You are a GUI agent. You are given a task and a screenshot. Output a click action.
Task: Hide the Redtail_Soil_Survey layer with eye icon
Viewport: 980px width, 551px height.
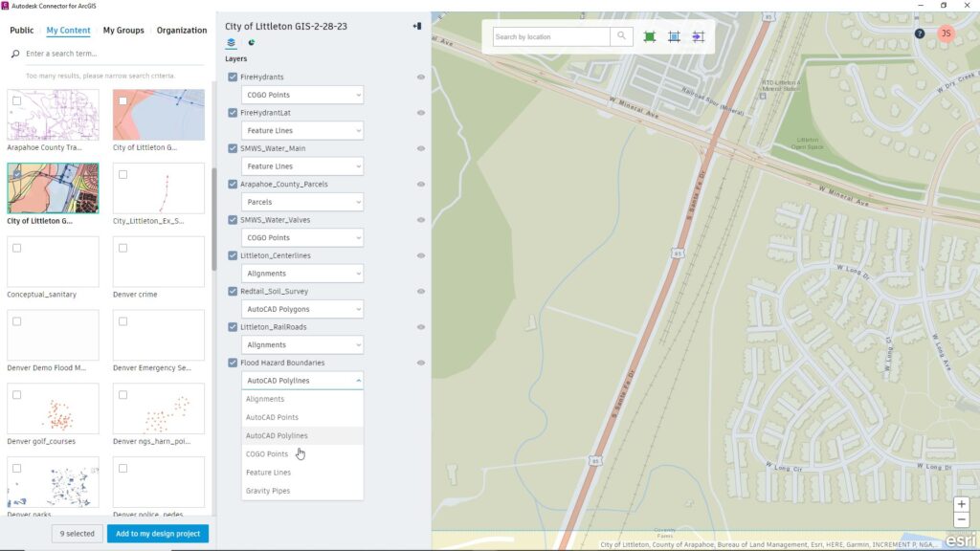coord(421,291)
